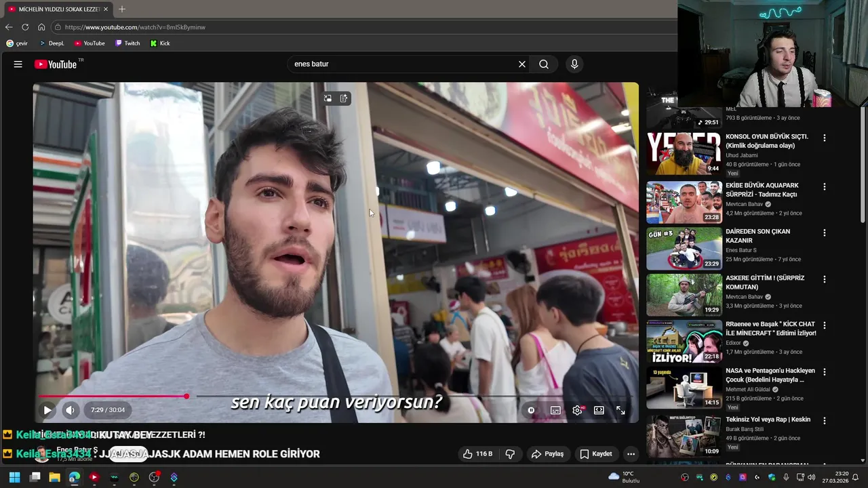Open ASKERE GİTTİM video title link
Viewport: 868px width, 488px height.
tap(765, 283)
